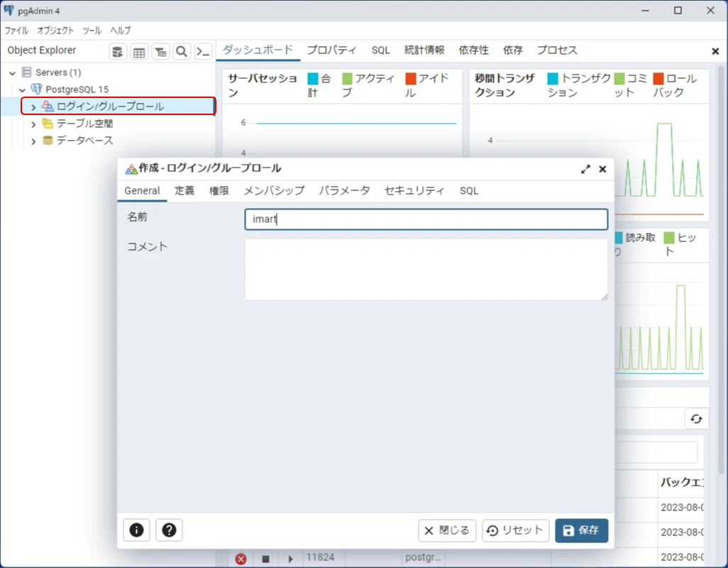Open the help question mark button

click(169, 530)
